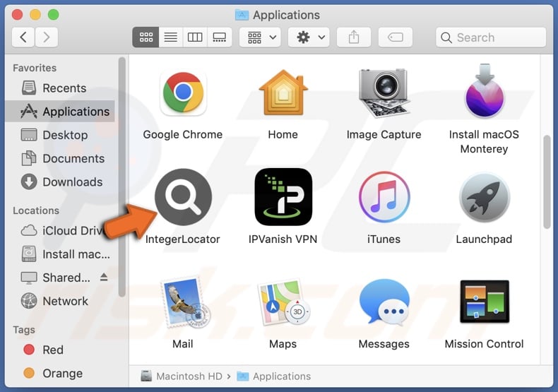Click the Share toolbar button
Image resolution: width=558 pixels, height=392 pixels.
354,37
